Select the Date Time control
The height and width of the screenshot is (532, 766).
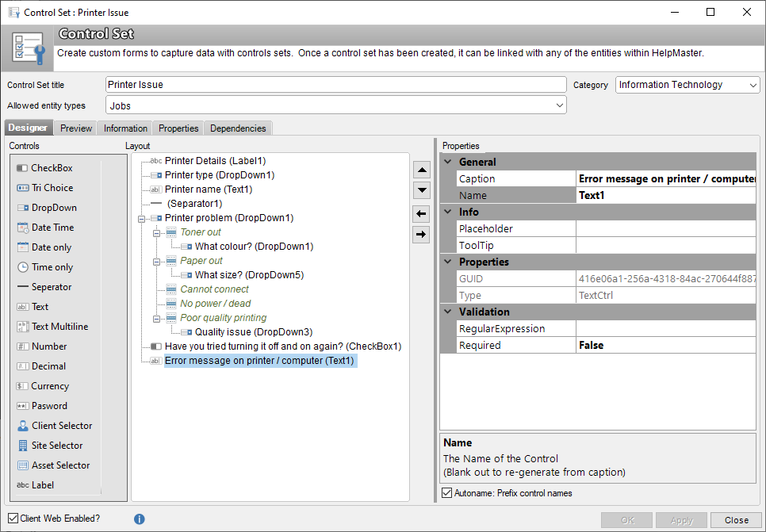(x=48, y=227)
